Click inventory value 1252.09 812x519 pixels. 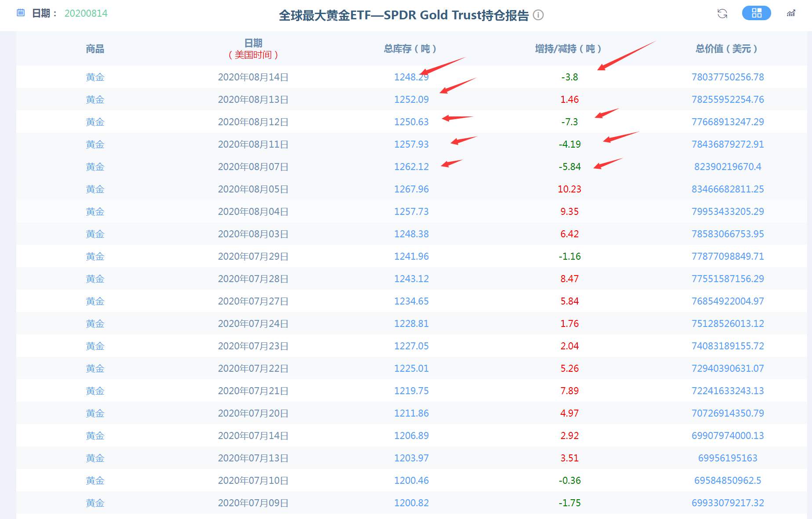pyautogui.click(x=411, y=100)
